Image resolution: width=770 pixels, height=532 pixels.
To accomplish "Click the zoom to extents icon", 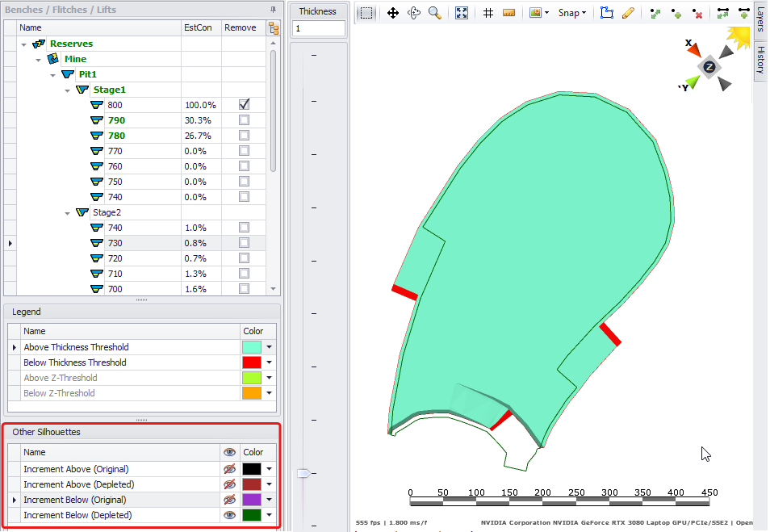I will tap(462, 13).
